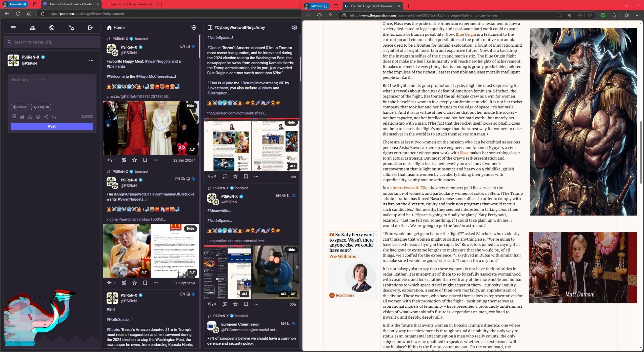The width and height of the screenshot is (644, 352).
Task: Click the share icon in compose toolbar
Action: click(x=46, y=117)
